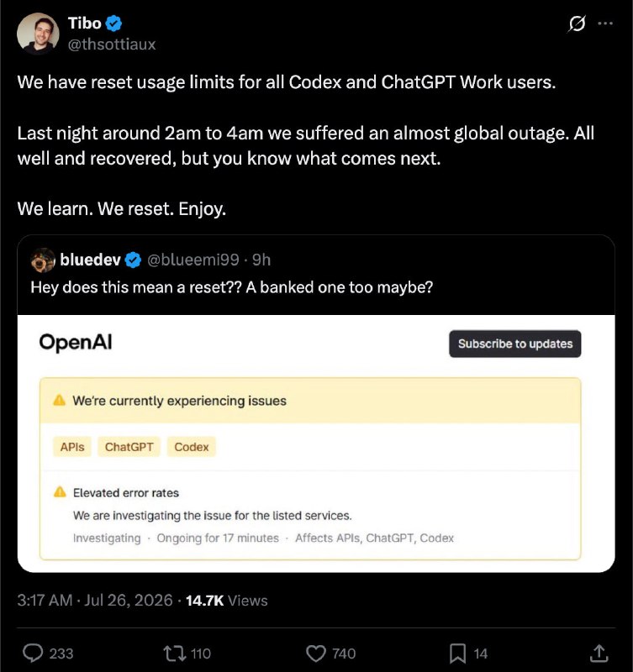Select the APIs service tag
Screen dimensions: 633x672
72,447
